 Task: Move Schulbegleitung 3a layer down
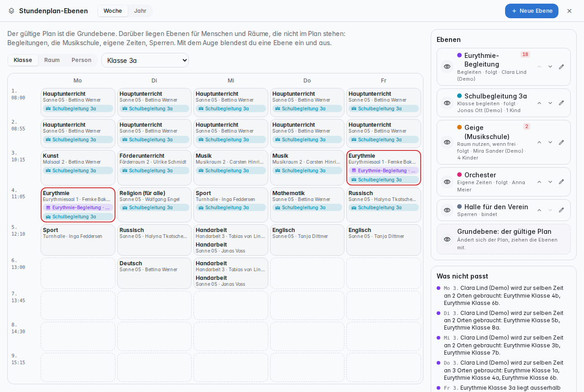pos(550,103)
